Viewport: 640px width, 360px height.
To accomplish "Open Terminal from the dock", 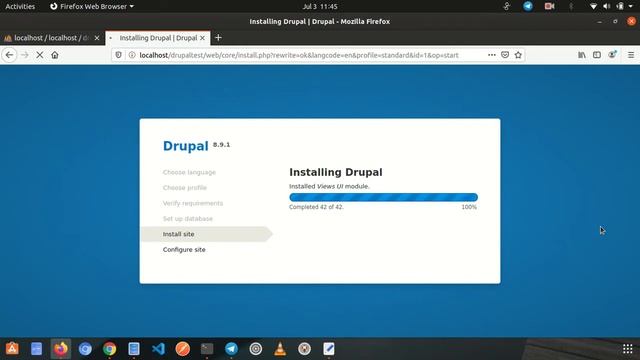I will click(x=207, y=349).
